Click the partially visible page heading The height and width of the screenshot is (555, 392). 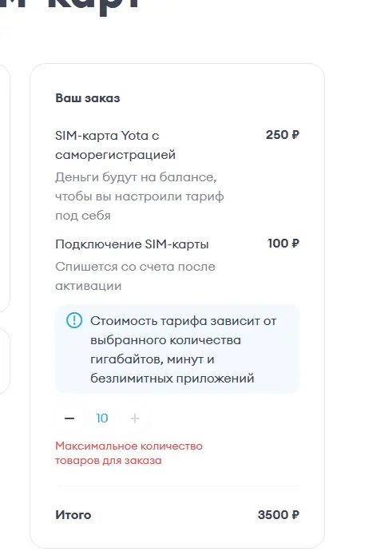point(71,7)
